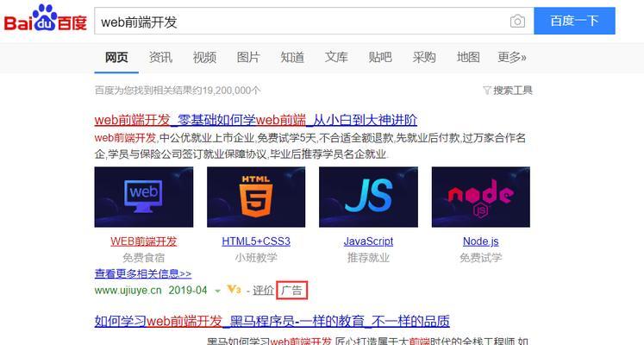Click the 推荐就业 caption
The width and height of the screenshot is (644, 345).
(368, 258)
